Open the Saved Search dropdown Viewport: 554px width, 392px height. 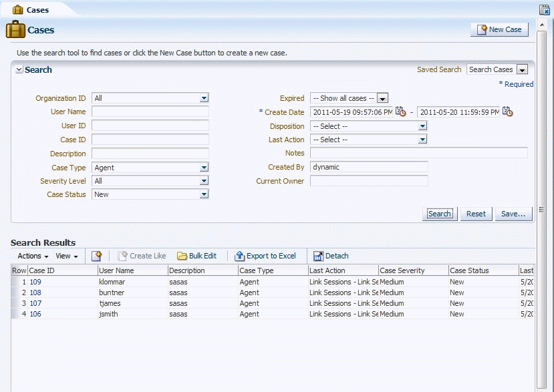pos(522,69)
